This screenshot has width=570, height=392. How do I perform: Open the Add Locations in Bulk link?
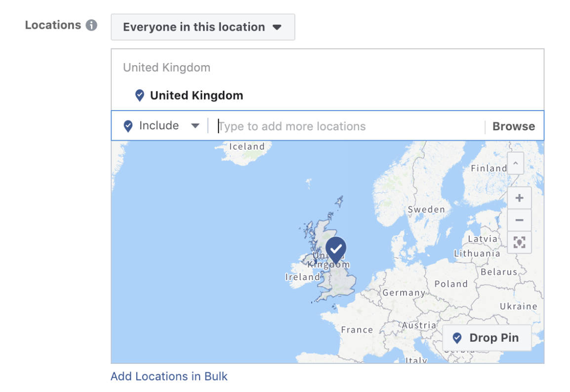coord(169,376)
